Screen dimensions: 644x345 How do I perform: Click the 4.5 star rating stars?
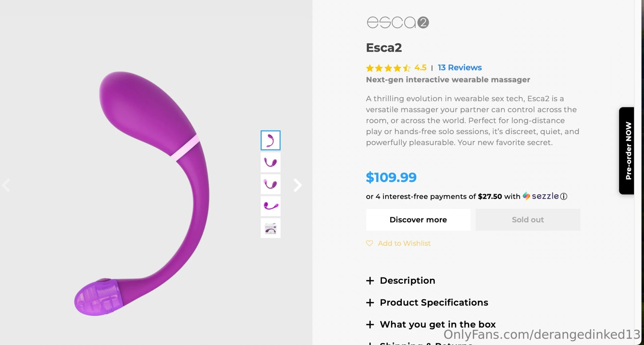click(388, 68)
